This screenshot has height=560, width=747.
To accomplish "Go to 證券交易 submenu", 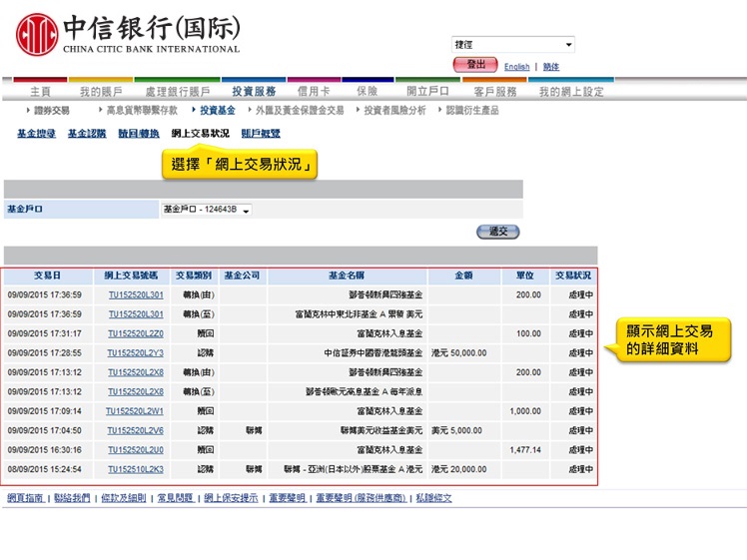I will (52, 111).
